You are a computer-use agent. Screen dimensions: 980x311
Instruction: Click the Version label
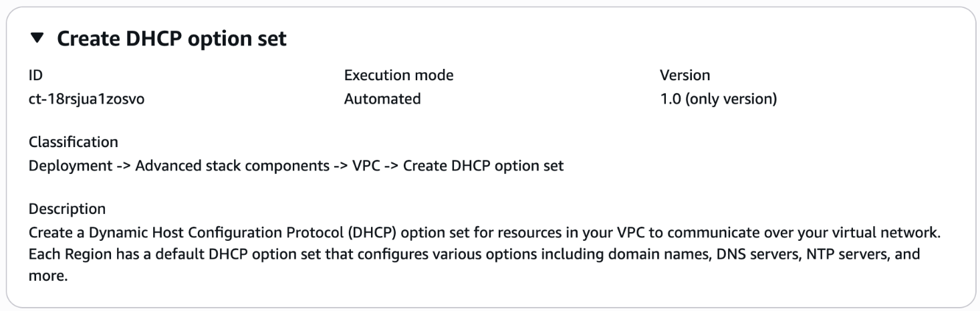[x=685, y=76]
